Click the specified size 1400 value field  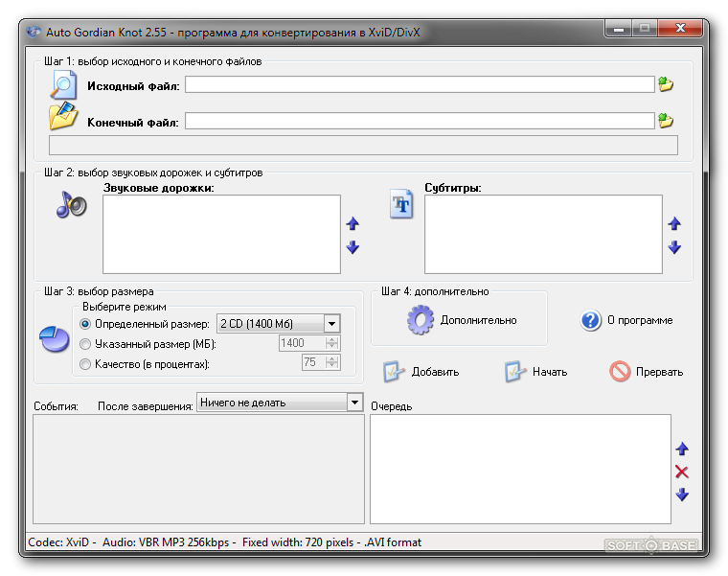(302, 343)
